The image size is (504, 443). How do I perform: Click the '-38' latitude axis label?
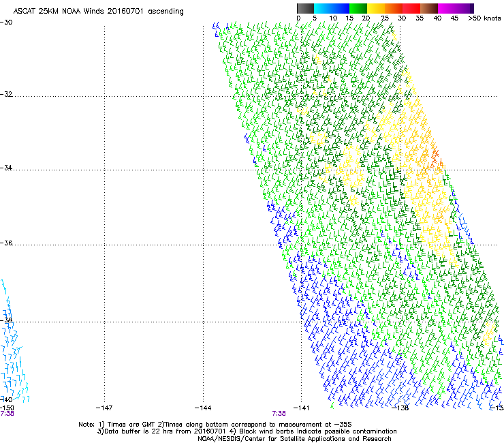[x=6, y=320]
